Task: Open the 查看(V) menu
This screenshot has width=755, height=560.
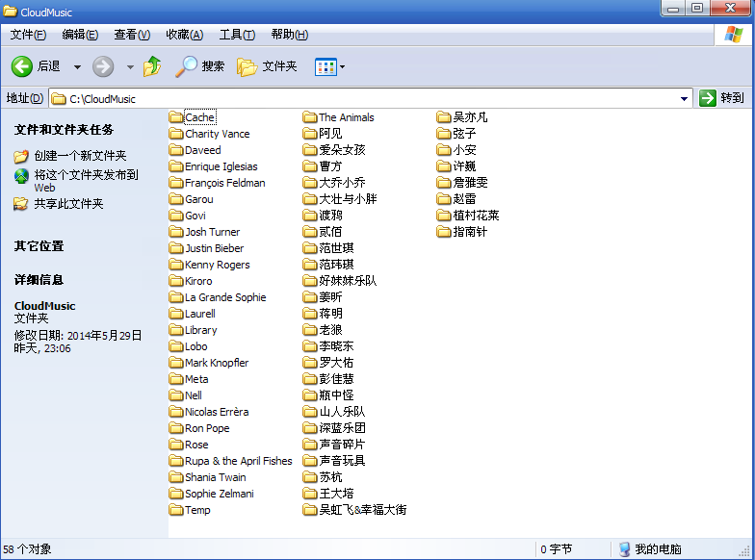Action: coord(132,35)
